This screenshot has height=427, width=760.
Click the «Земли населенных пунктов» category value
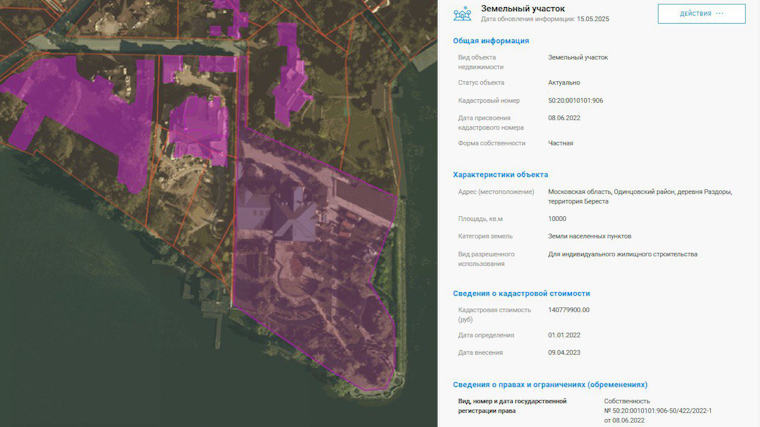[x=589, y=236]
